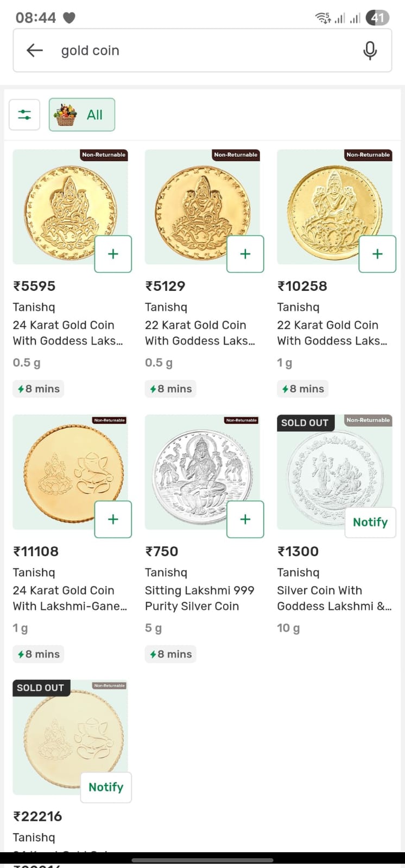Tap the microphone voice search icon
Image resolution: width=405 pixels, height=868 pixels.
pos(370,50)
